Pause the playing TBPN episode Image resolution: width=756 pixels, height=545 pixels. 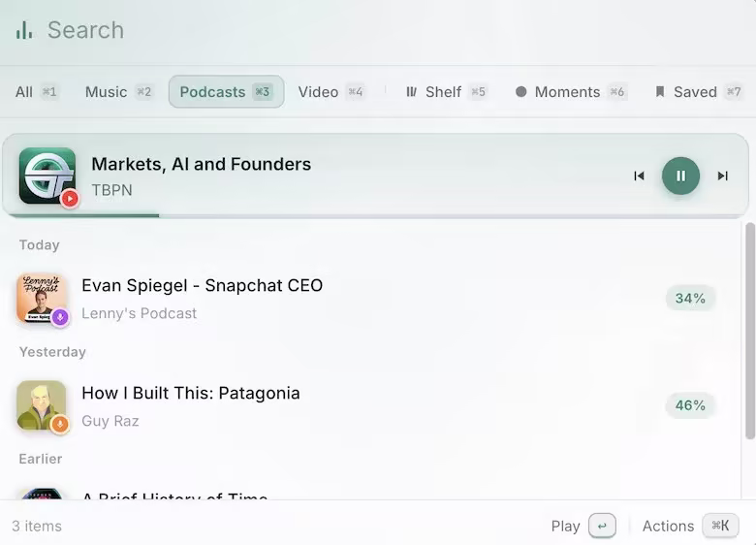(x=680, y=176)
